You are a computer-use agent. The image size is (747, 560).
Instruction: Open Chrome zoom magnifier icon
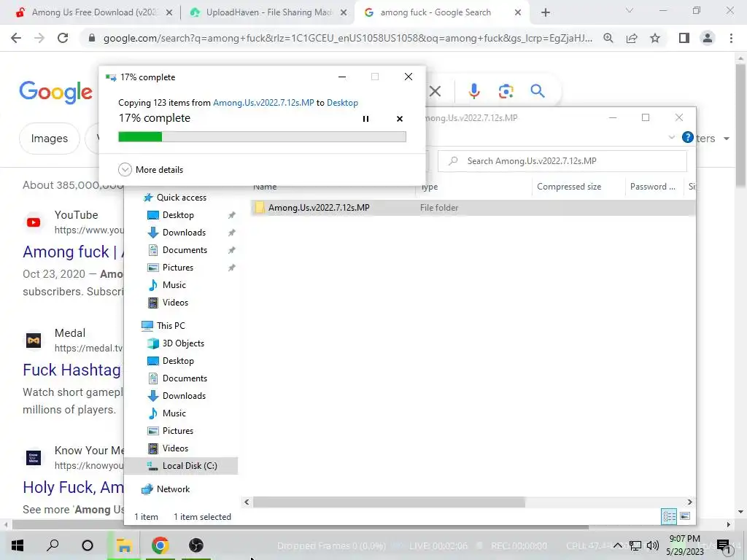[608, 38]
